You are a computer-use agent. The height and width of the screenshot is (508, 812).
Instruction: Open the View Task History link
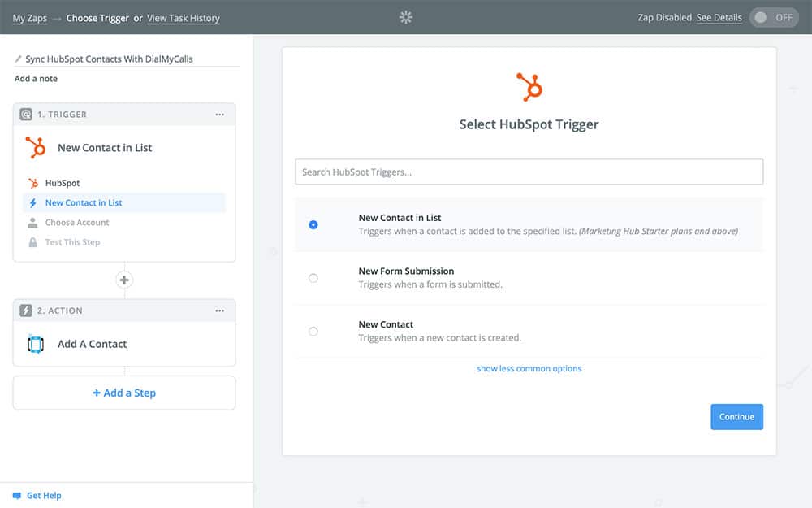tap(183, 18)
